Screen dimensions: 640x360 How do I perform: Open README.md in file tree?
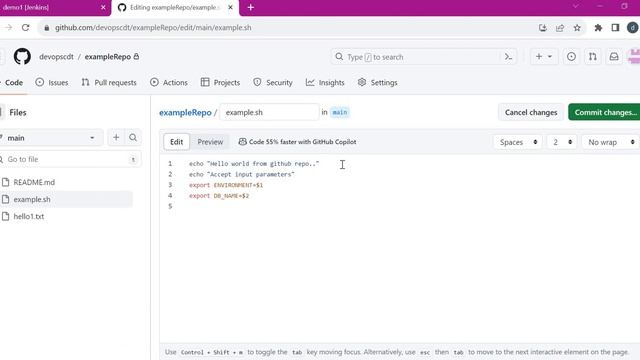pos(34,182)
